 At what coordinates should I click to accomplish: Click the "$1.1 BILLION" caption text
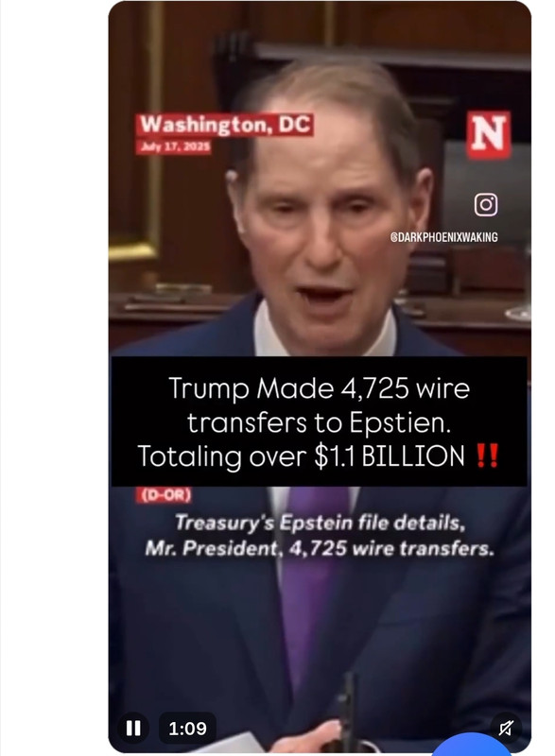pos(390,456)
